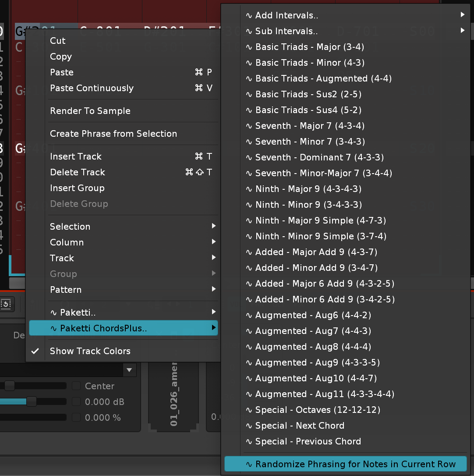
Task: Tick the checkbox beside 0.000 %
Action: (x=76, y=417)
